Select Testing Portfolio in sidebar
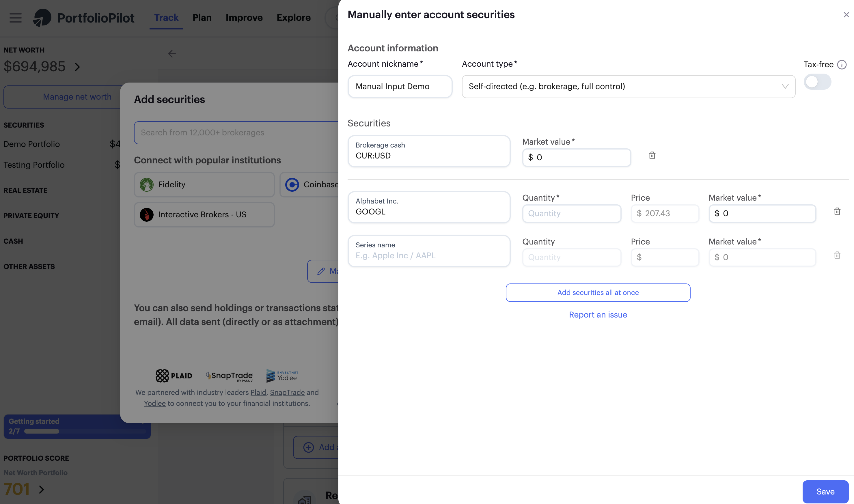The image size is (854, 504). (x=34, y=165)
